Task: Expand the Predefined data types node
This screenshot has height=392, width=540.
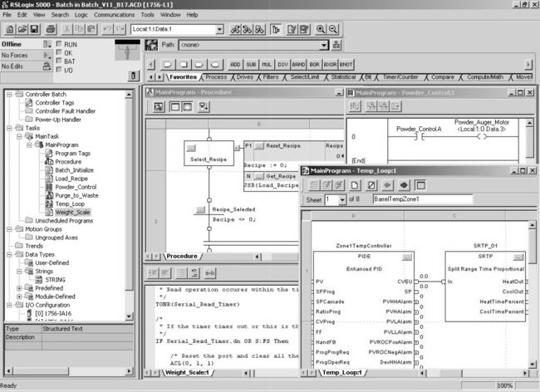Action: 19,288
